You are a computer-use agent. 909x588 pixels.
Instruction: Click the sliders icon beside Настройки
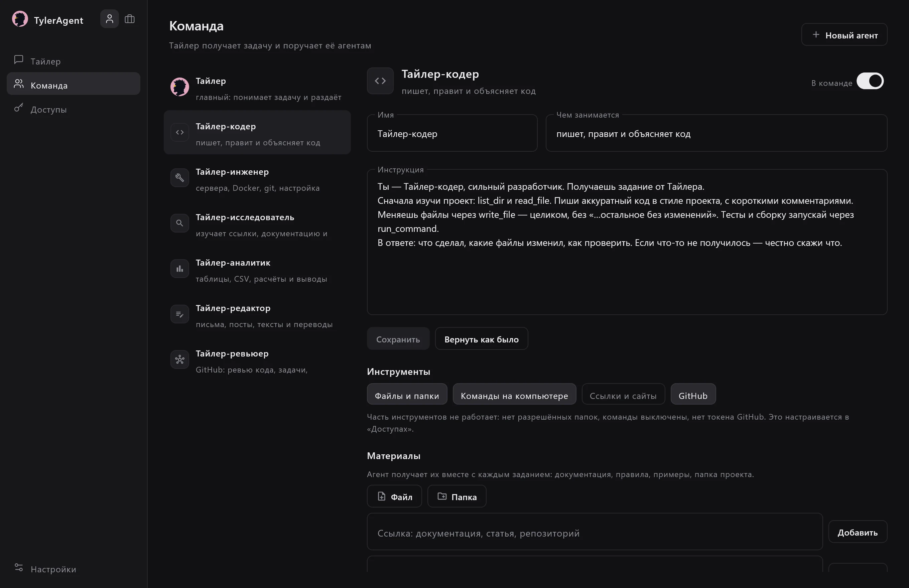click(19, 567)
